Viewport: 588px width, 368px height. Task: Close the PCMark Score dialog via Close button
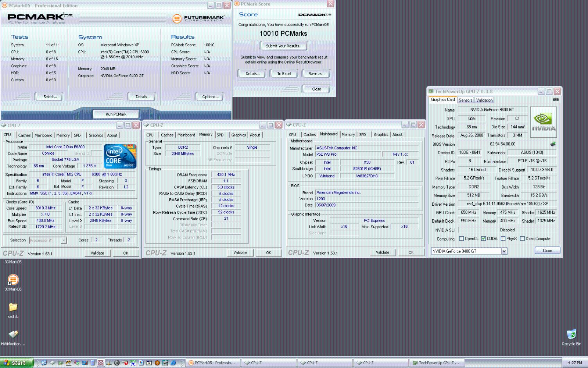316,89
